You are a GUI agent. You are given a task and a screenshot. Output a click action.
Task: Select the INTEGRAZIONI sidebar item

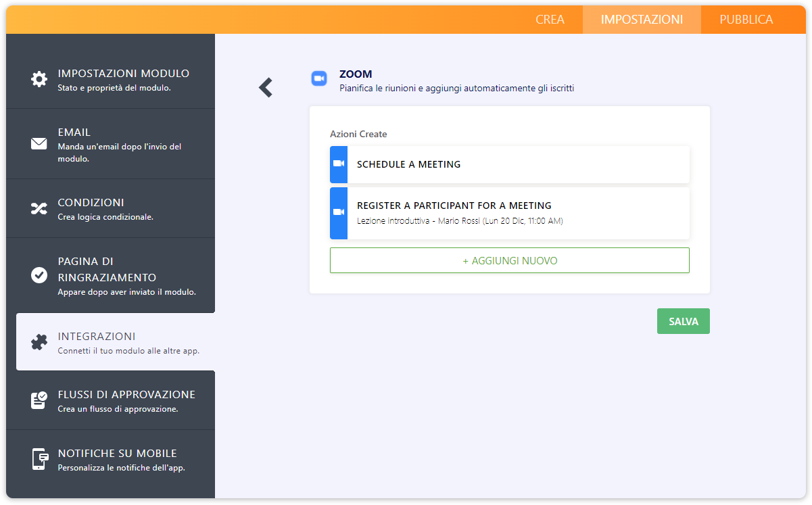click(x=116, y=342)
